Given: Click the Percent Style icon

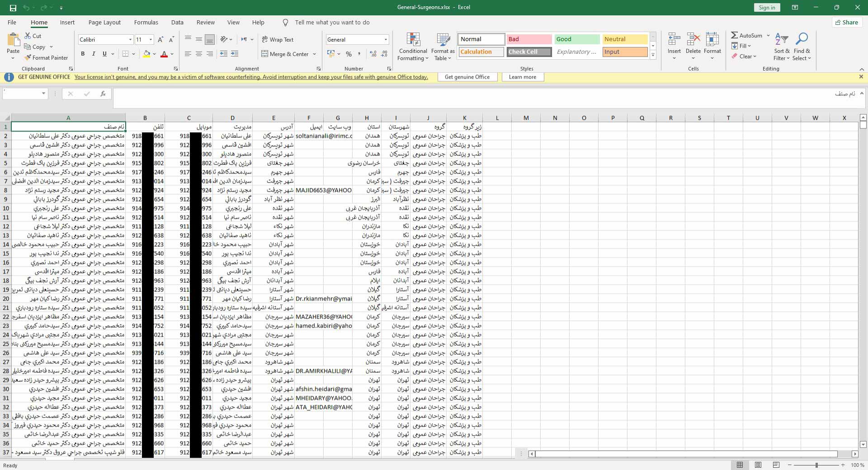Looking at the screenshot, I should pyautogui.click(x=349, y=54).
